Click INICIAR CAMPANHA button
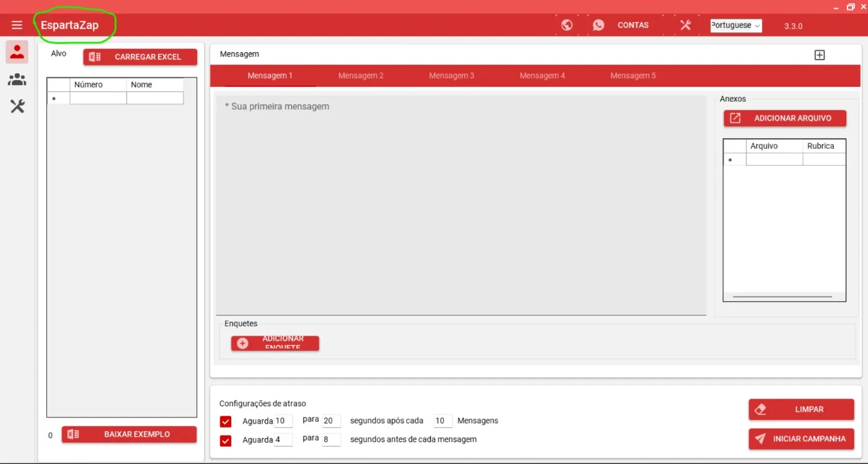The height and width of the screenshot is (464, 868). pyautogui.click(x=801, y=439)
